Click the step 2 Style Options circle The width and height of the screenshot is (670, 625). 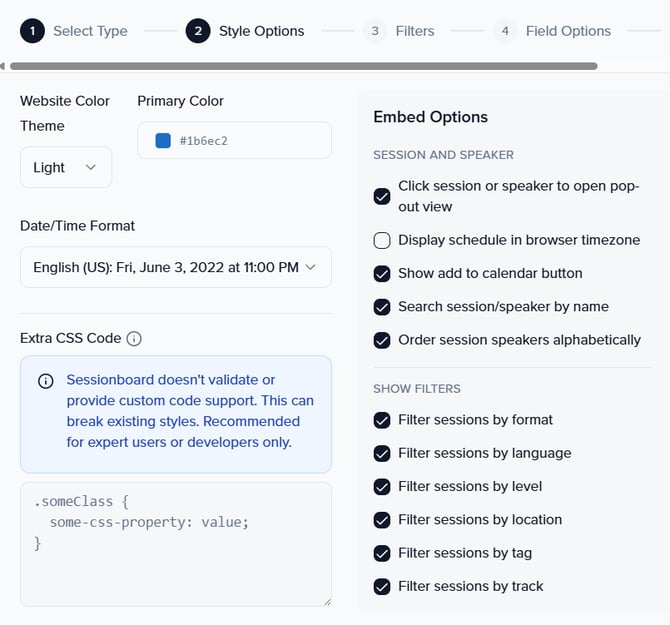(198, 31)
